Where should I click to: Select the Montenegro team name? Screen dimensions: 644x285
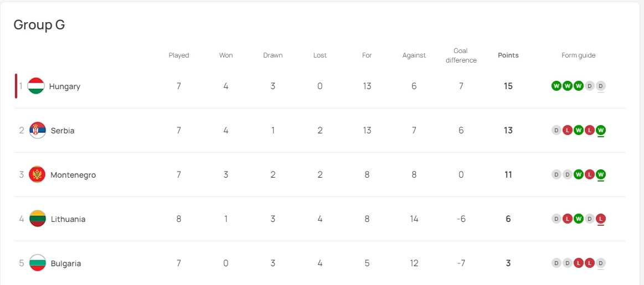[73, 175]
